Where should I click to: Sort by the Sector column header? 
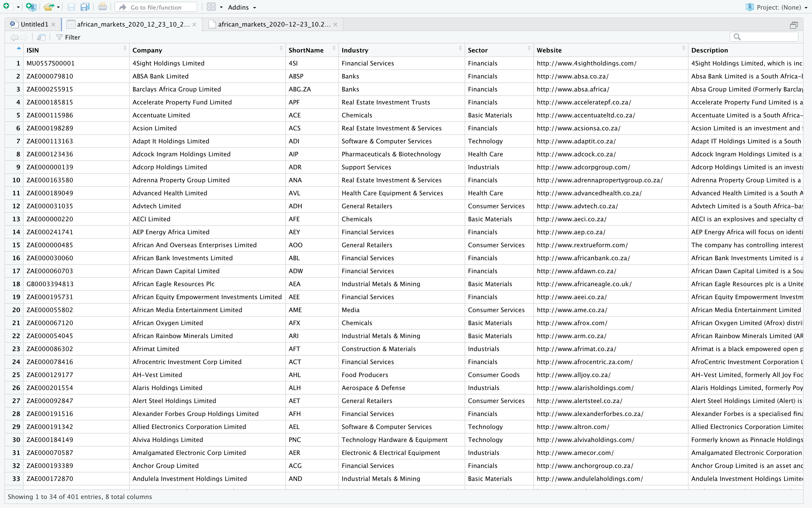499,50
